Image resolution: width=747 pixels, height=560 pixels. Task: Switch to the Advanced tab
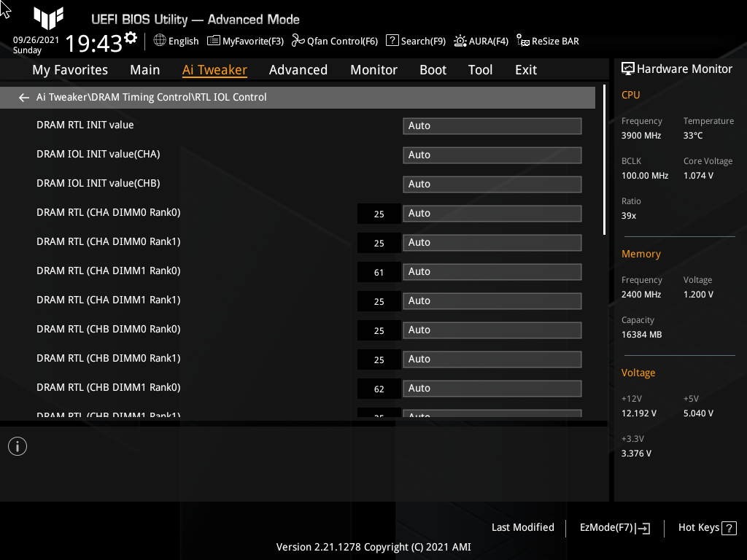coord(298,69)
